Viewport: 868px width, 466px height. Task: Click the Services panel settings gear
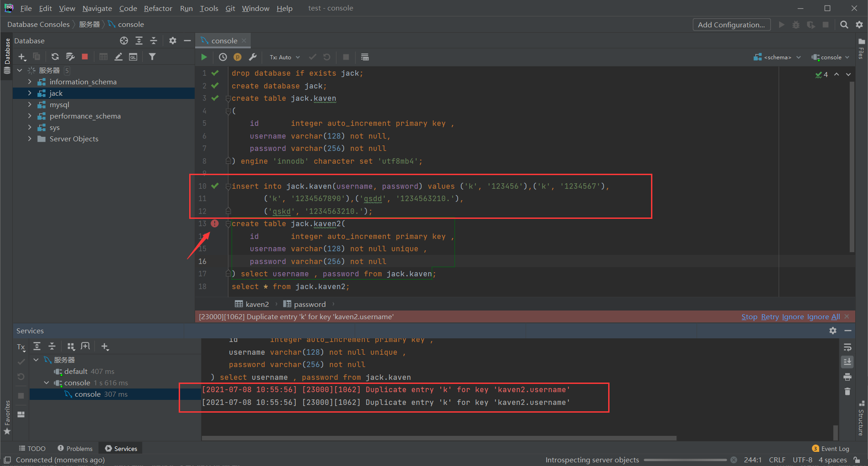tap(833, 331)
